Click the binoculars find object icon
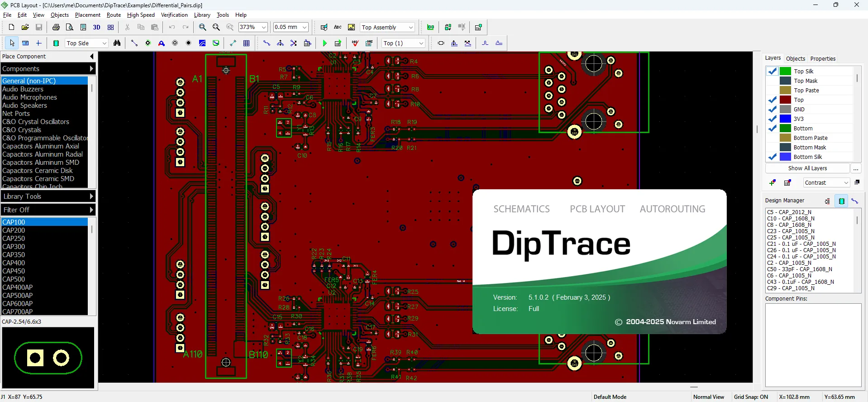Screen dimensions: 868x402 (x=117, y=43)
